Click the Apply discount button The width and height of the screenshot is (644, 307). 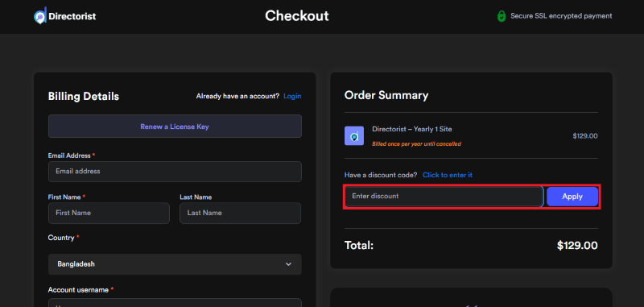coord(572,197)
